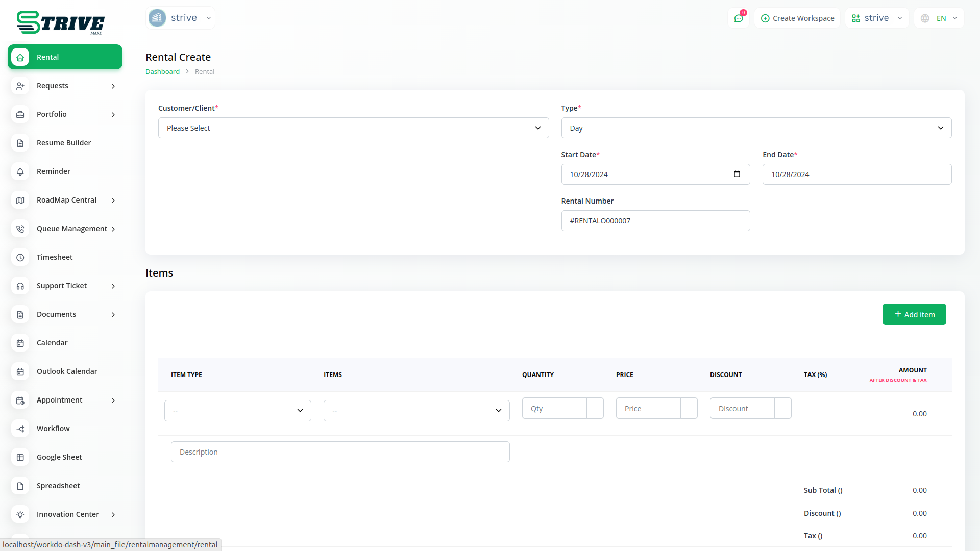The image size is (980, 551).
Task: Click the Innovation Center lightbulb icon
Action: (x=20, y=515)
